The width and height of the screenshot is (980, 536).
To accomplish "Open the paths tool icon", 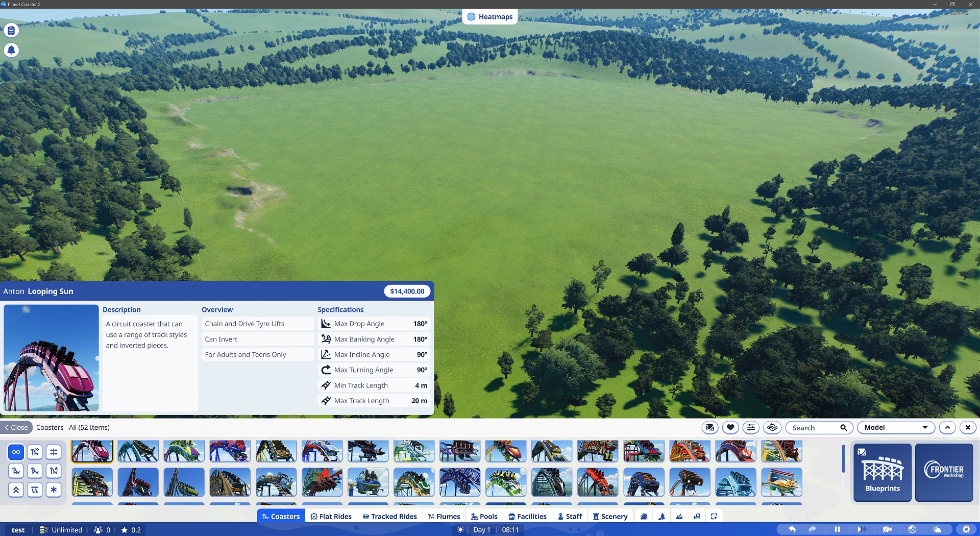I will (644, 516).
